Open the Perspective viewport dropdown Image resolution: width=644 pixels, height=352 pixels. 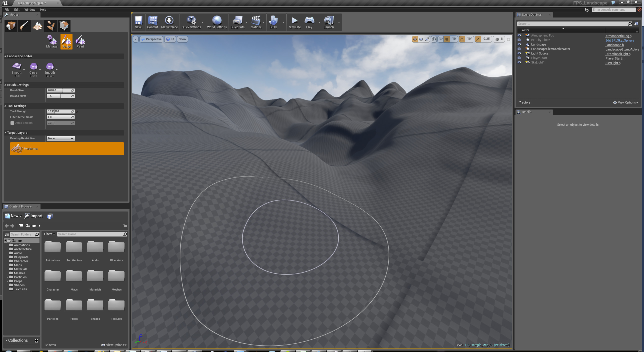pos(151,39)
